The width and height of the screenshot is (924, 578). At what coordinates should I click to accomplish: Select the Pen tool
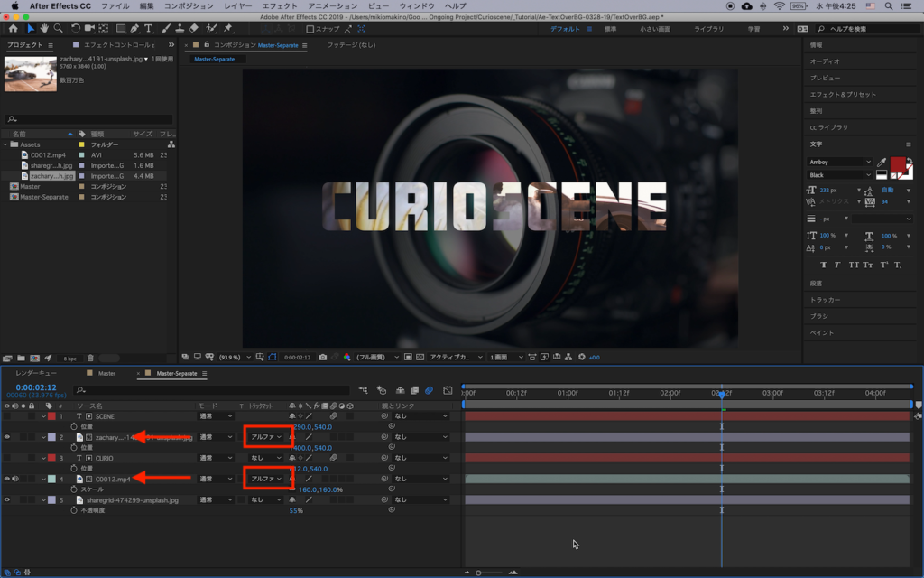134,29
